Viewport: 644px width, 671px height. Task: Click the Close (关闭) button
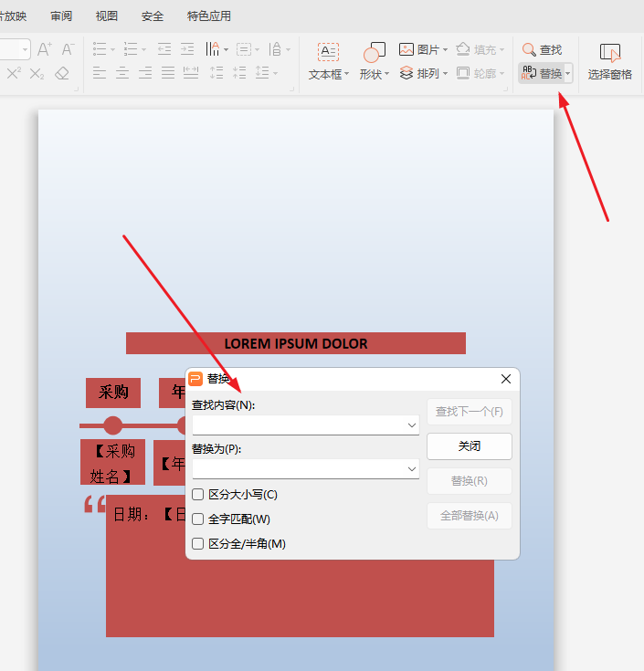(x=470, y=446)
